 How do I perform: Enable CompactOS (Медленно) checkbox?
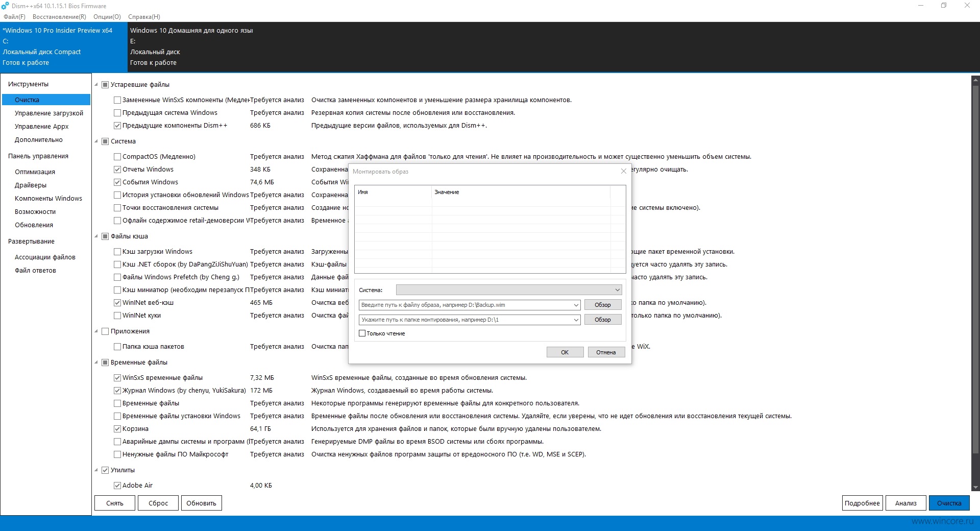117,157
